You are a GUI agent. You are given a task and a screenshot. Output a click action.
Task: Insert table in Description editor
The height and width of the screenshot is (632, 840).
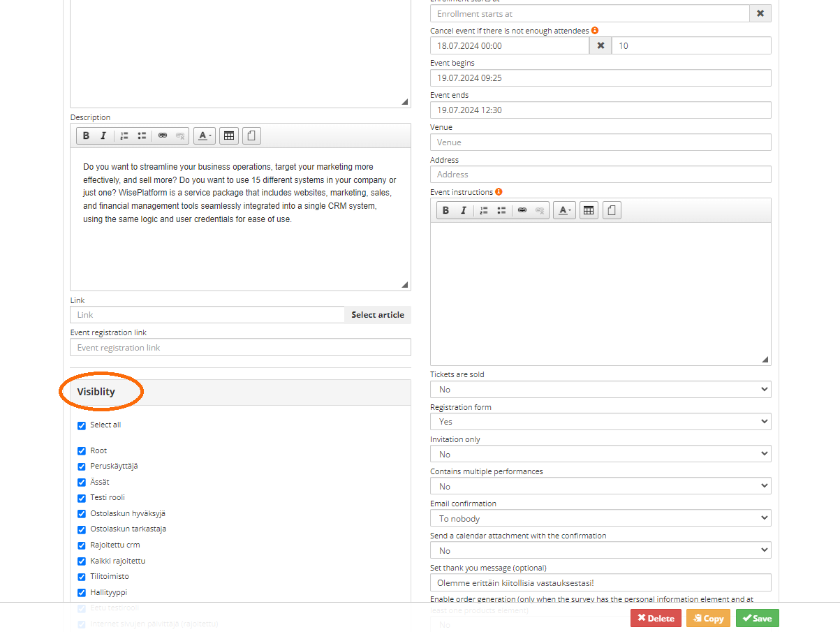(x=228, y=136)
